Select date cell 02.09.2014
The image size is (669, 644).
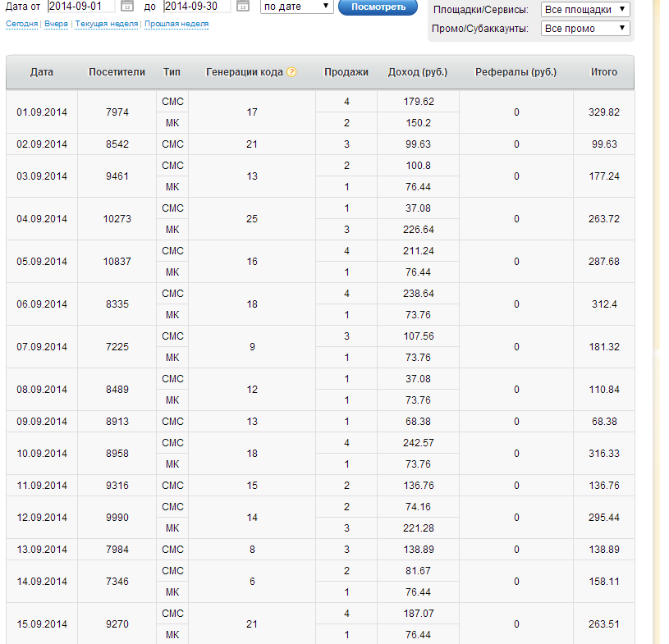(42, 144)
